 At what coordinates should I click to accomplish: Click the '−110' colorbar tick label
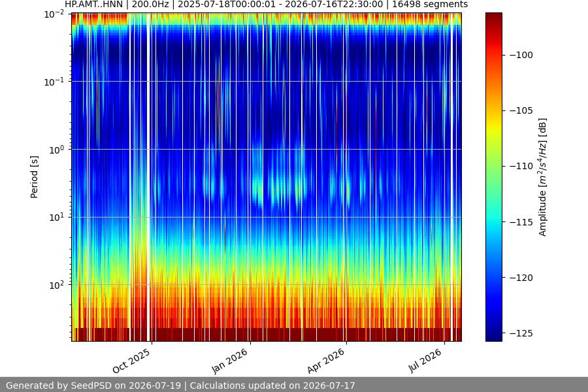pyautogui.click(x=521, y=166)
